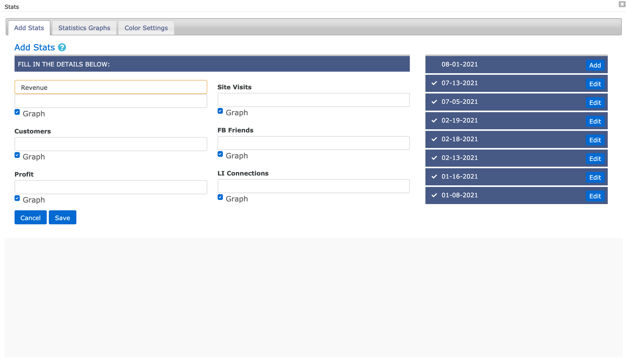Image resolution: width=628 pixels, height=364 pixels.
Task: Toggle Graph checkbox under Site Visits
Action: tap(220, 111)
